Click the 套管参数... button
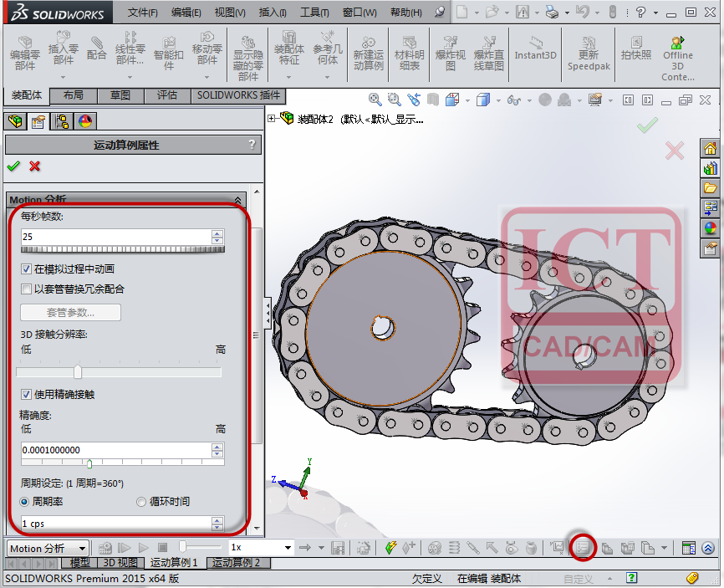The image size is (724, 588). click(71, 312)
